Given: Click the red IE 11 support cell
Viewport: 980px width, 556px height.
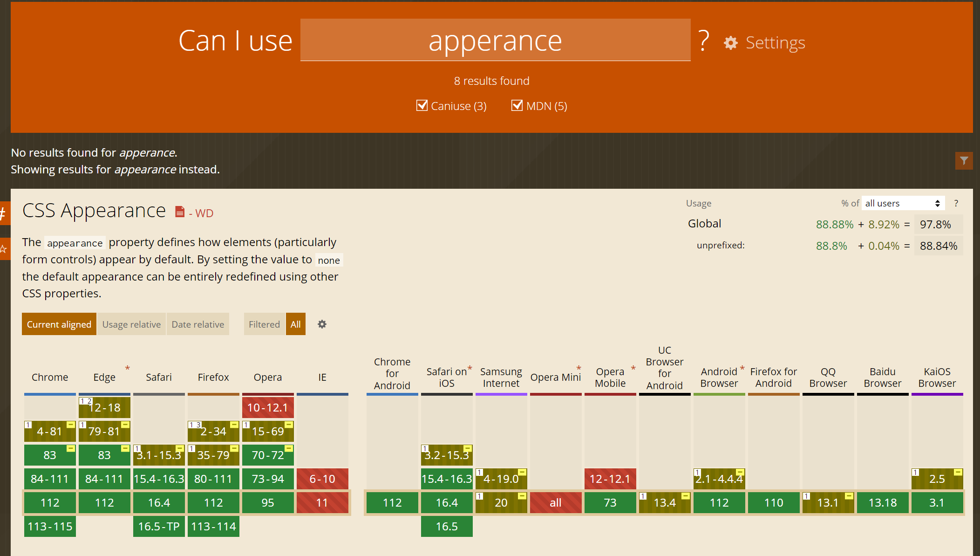Looking at the screenshot, I should click(x=322, y=502).
